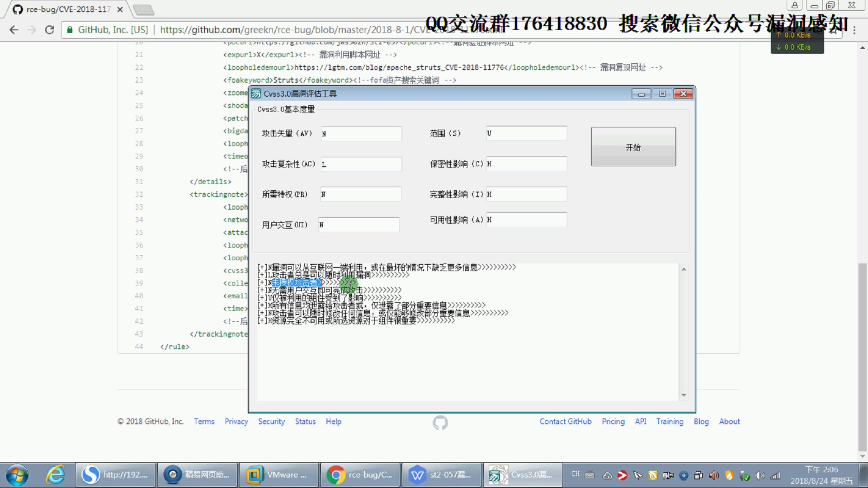Click the 所需特权 (PR) input field

click(360, 194)
